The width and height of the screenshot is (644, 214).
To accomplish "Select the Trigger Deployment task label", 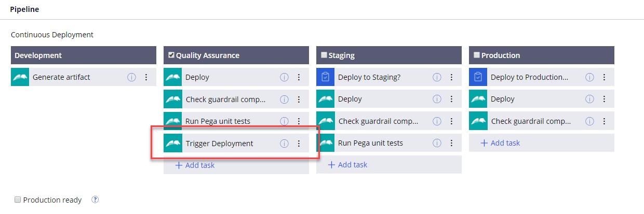I will tap(220, 144).
